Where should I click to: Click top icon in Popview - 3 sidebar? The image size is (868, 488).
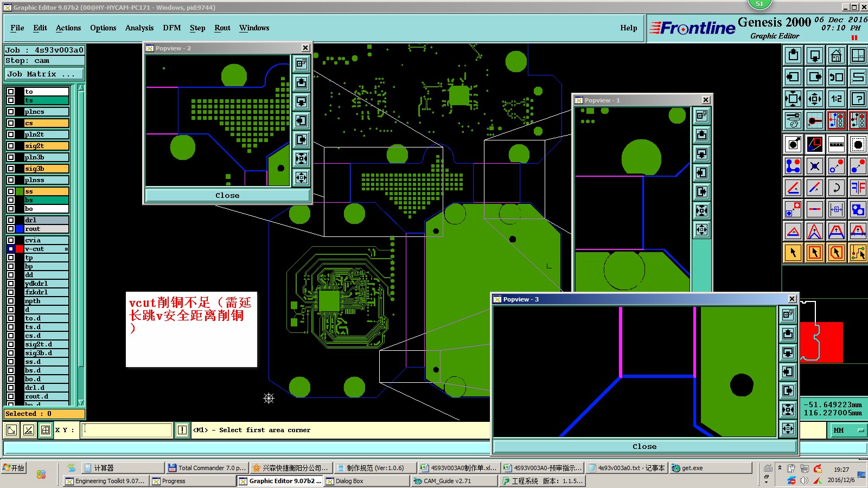788,314
